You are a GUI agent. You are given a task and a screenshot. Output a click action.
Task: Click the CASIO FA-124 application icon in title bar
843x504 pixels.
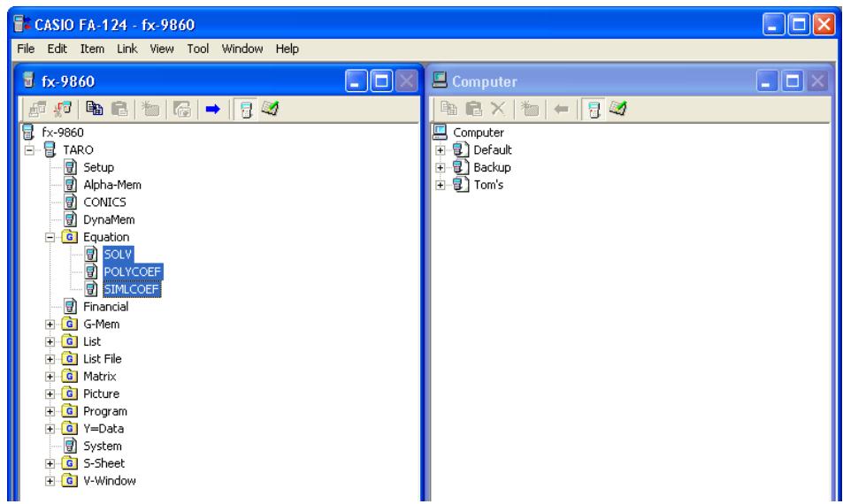23,24
